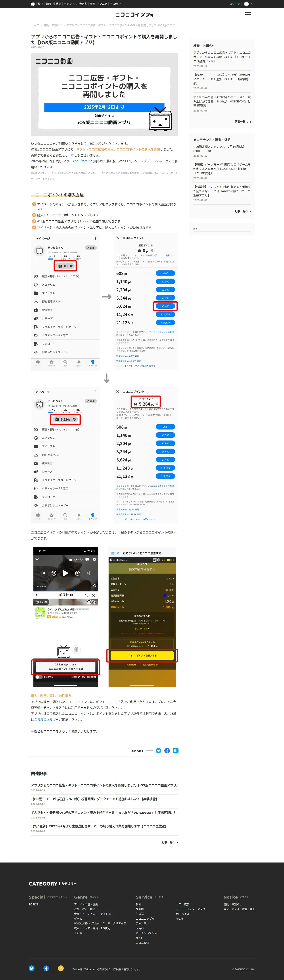
Task: Go to トップ breadcrumb
Action: [35, 25]
